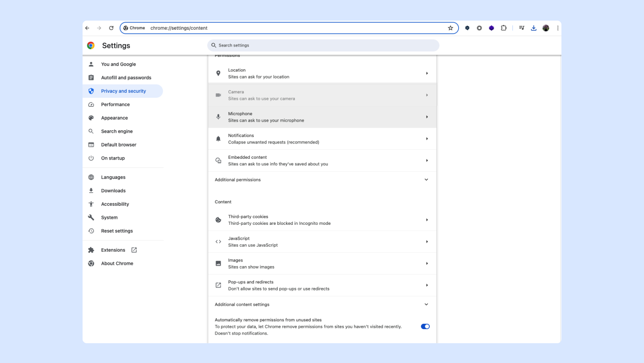Select Privacy and security in sidebar

(123, 91)
